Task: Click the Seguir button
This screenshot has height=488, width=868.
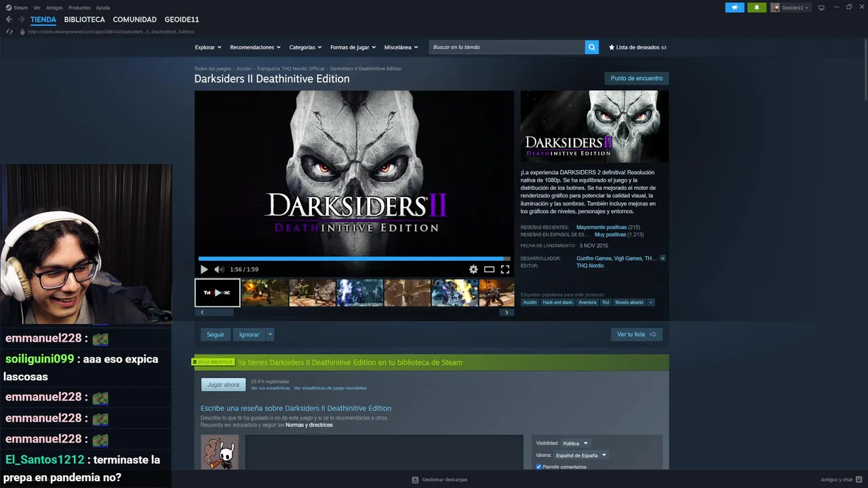Action: point(216,334)
